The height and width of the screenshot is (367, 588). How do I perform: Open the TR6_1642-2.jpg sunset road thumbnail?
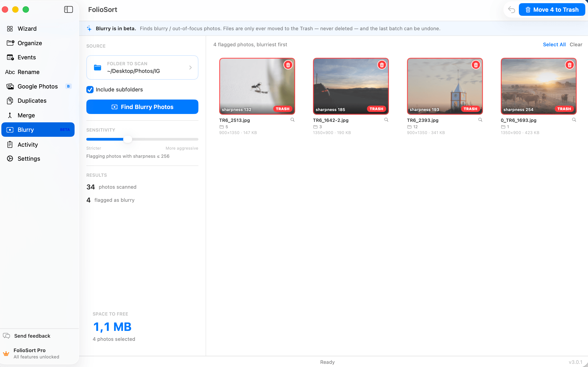351,86
